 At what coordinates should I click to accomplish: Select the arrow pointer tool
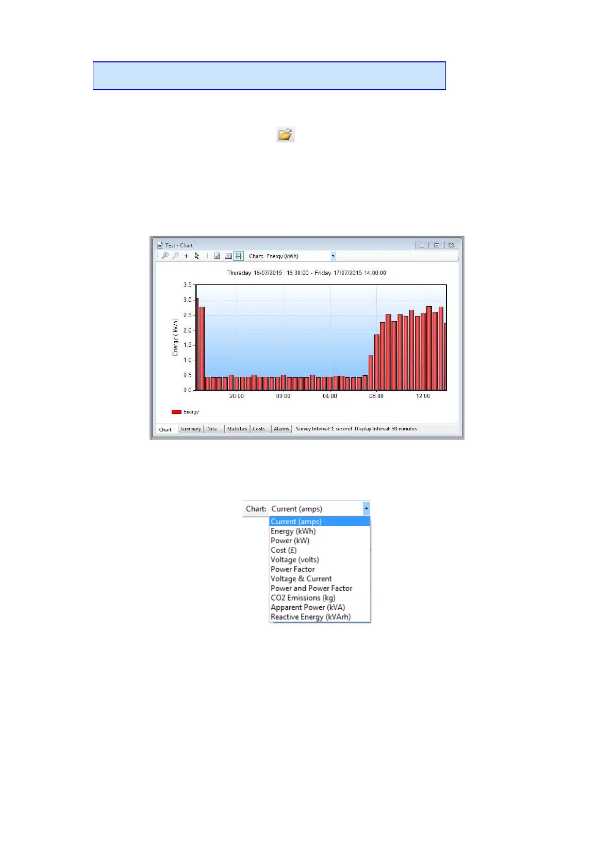coord(197,256)
